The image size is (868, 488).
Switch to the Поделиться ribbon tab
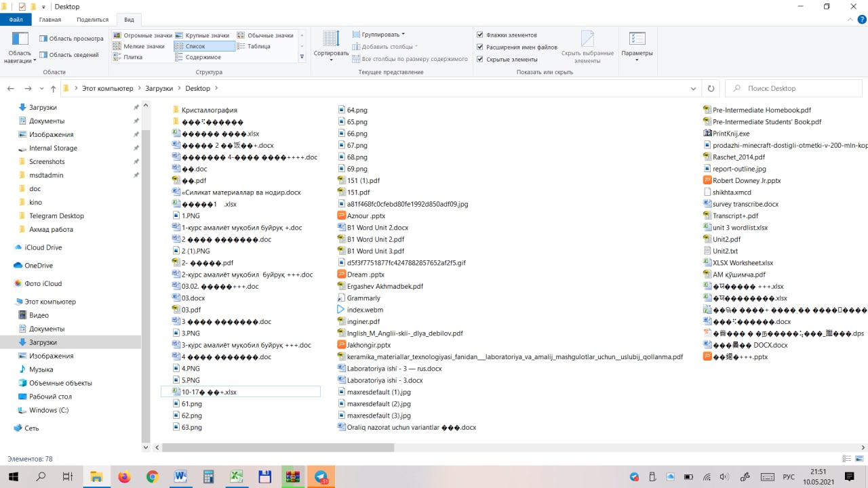coord(92,20)
